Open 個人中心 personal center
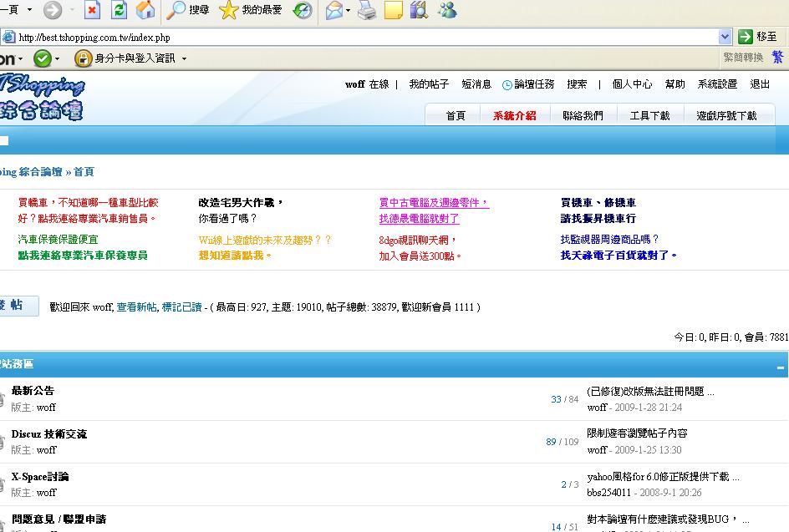The image size is (789, 532). click(x=632, y=84)
